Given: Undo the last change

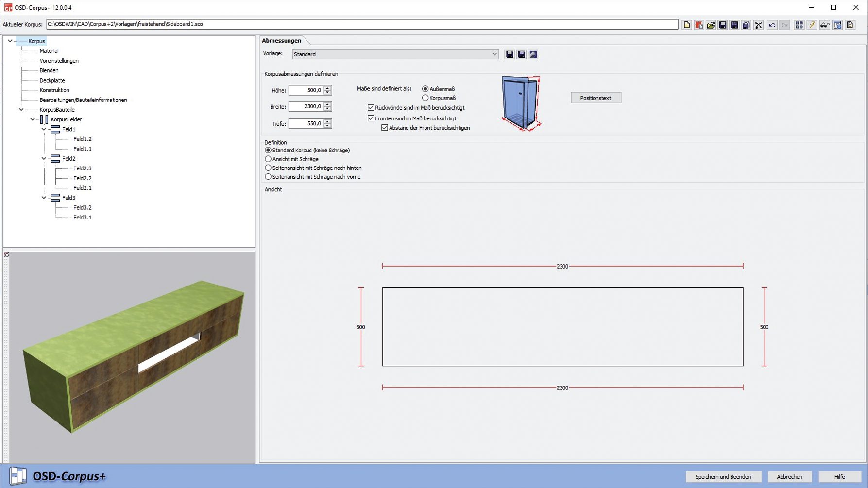Looking at the screenshot, I should point(772,25).
